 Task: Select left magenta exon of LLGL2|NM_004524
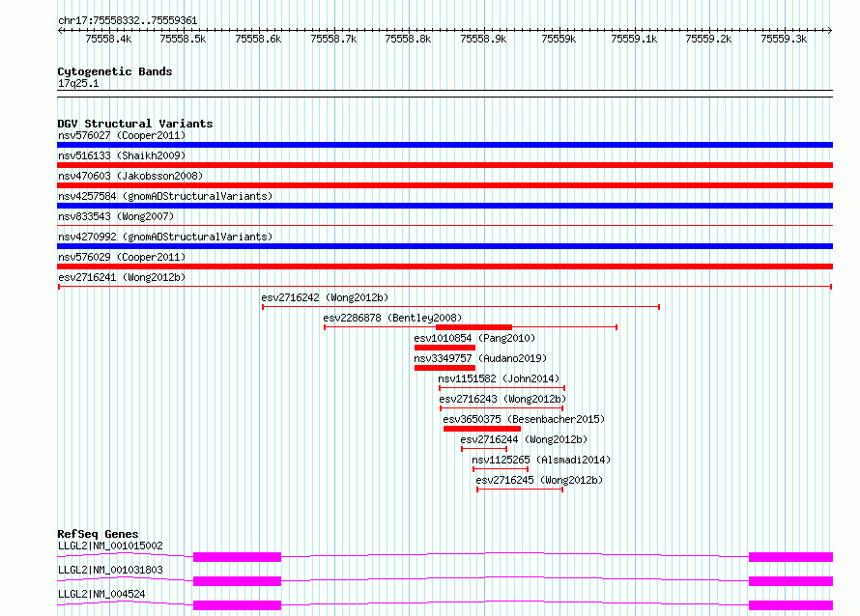238,605
